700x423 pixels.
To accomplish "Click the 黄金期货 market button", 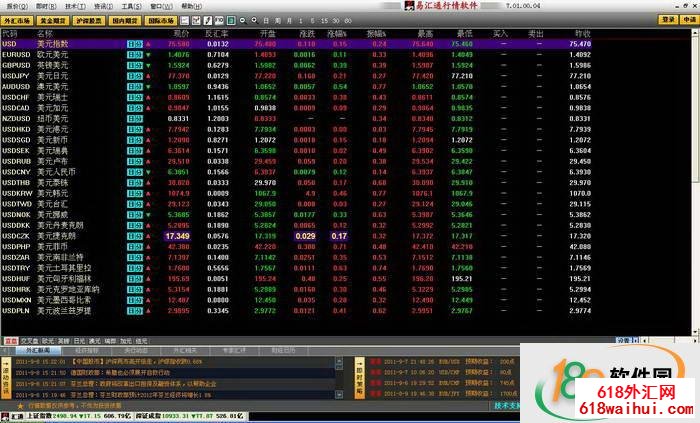I will tap(53, 21).
